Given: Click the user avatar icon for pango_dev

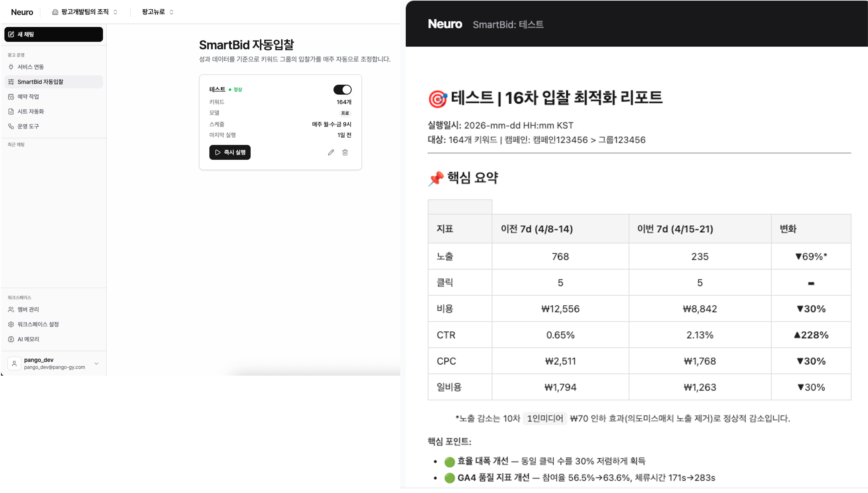Looking at the screenshot, I should tap(14, 363).
